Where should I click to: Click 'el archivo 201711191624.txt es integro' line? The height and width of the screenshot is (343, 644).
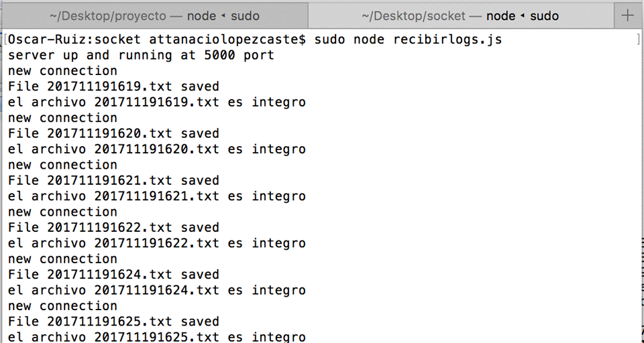coord(156,290)
